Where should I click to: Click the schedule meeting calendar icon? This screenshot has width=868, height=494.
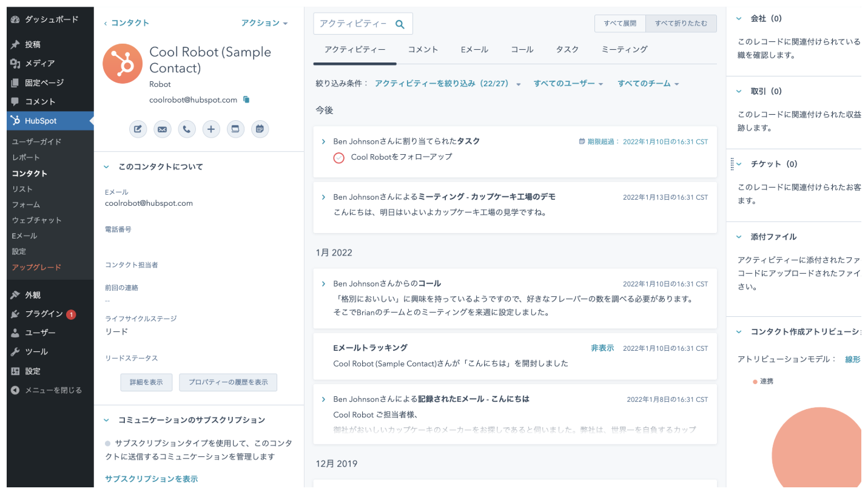click(260, 129)
